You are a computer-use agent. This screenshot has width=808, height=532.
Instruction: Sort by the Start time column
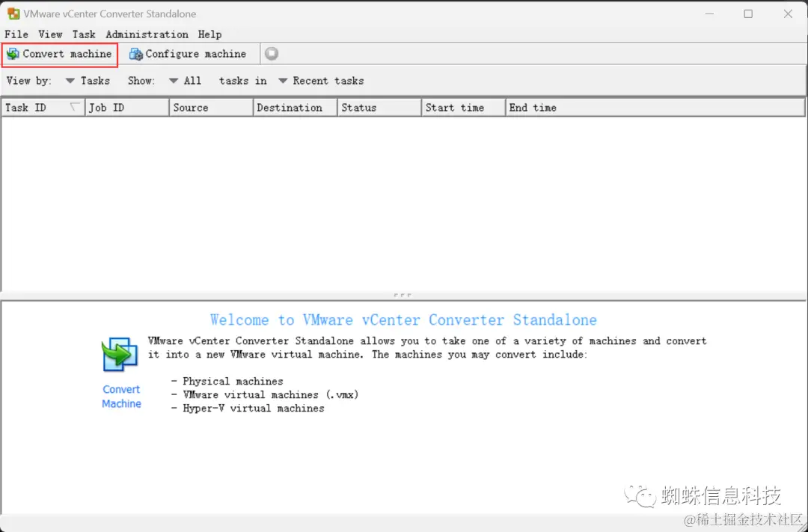[x=463, y=108]
